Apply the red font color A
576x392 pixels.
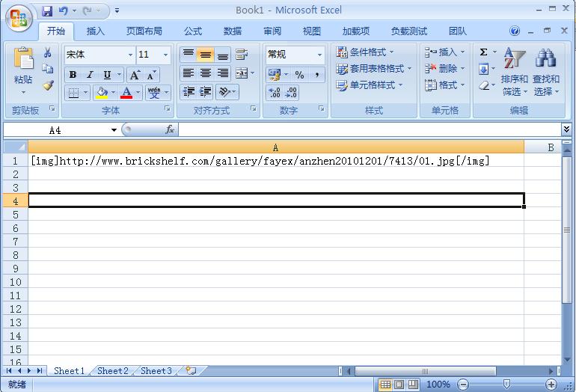click(x=126, y=93)
